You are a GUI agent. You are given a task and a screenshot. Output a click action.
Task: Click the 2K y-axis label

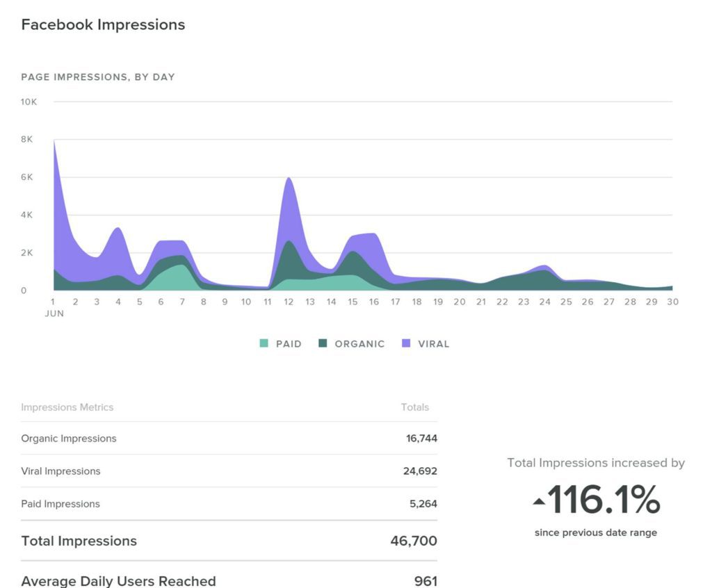point(27,252)
